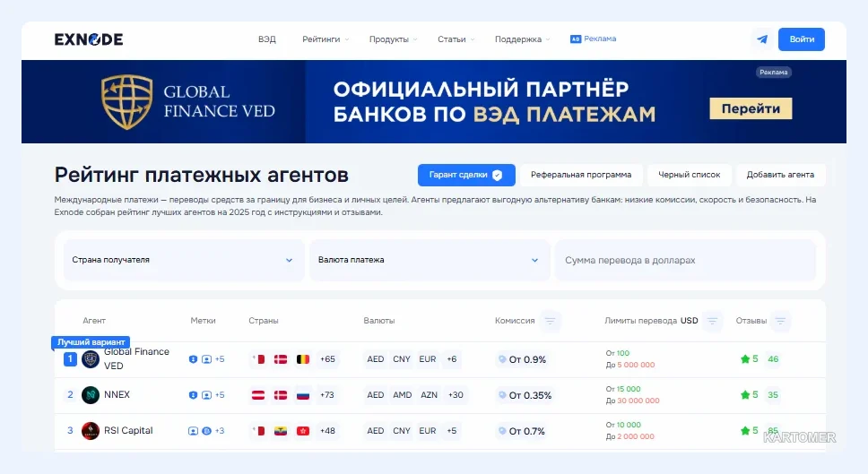868x474 pixels.
Task: Open the Черный список page
Action: 690,175
